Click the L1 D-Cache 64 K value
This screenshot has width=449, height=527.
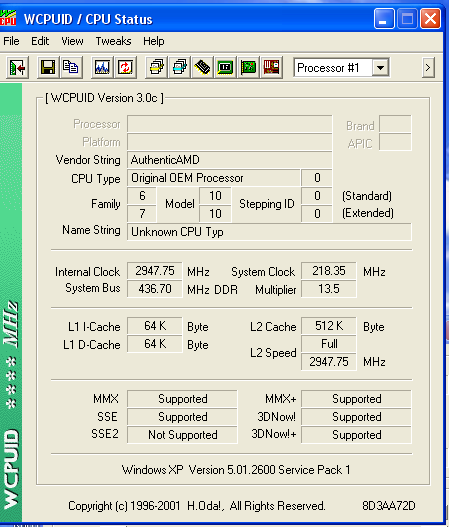pos(155,344)
